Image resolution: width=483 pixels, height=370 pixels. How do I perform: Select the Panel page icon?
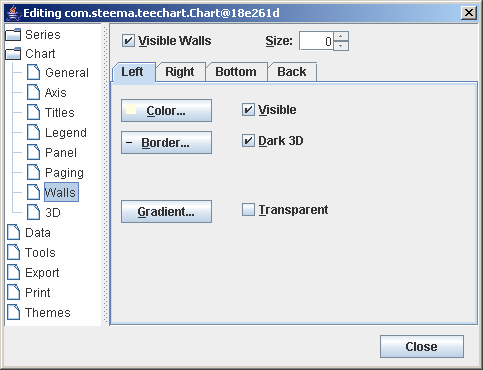pyautogui.click(x=33, y=152)
